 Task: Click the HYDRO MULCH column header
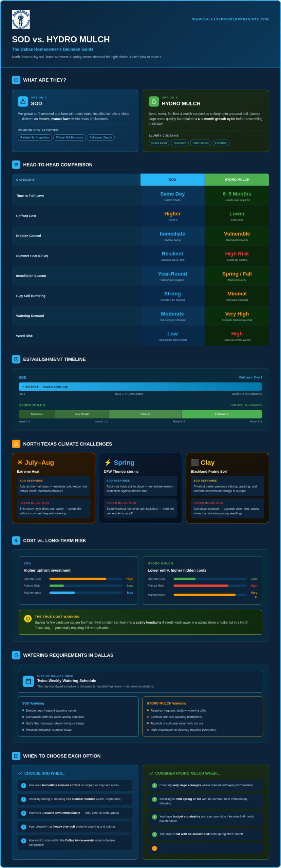pos(237,180)
